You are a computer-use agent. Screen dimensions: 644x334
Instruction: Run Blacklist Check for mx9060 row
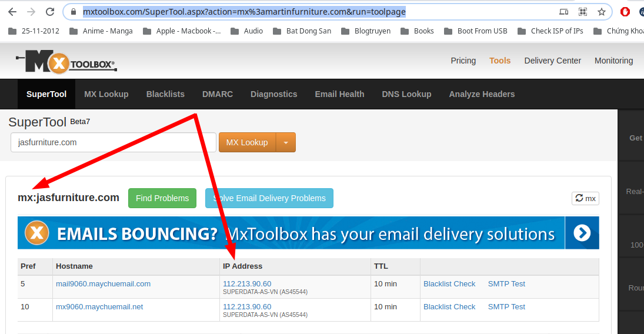click(449, 307)
